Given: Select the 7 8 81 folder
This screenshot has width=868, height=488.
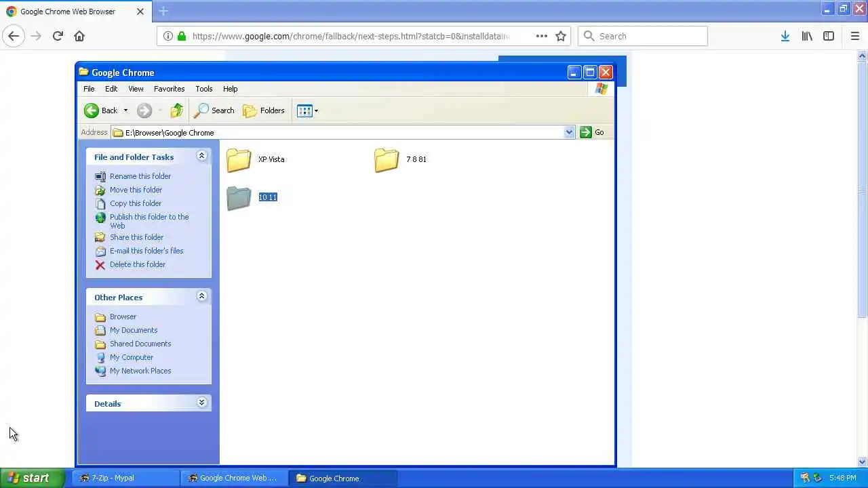Looking at the screenshot, I should coord(400,160).
